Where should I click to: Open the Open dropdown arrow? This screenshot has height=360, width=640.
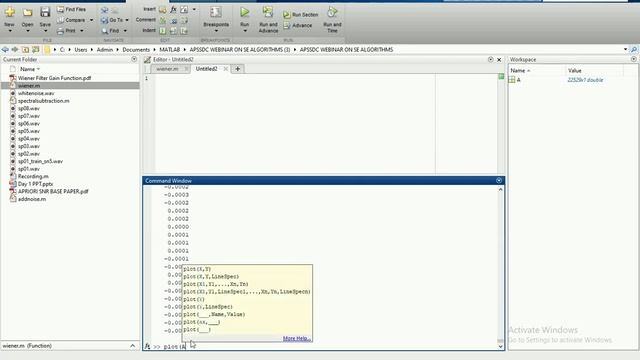(27, 31)
